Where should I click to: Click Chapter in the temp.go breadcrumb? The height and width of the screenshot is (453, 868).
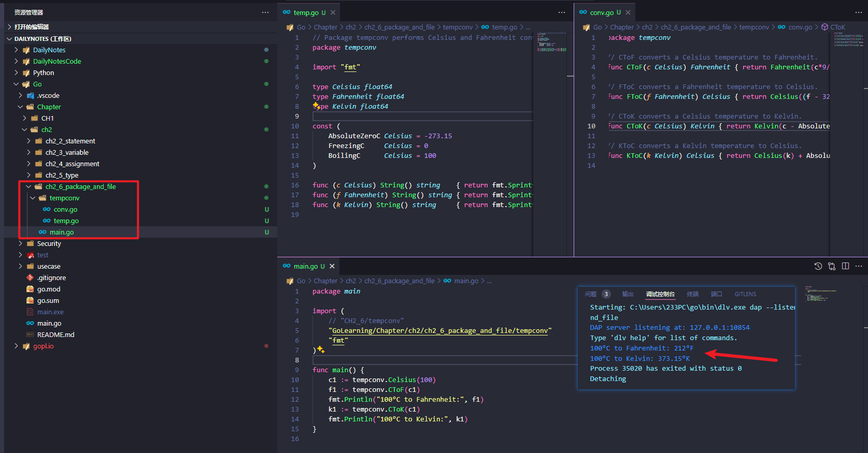[325, 27]
